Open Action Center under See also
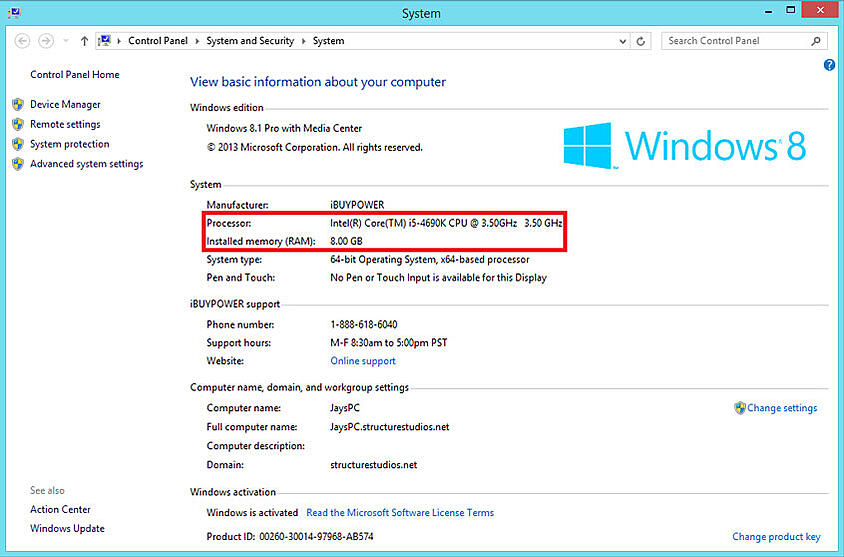 (x=60, y=509)
